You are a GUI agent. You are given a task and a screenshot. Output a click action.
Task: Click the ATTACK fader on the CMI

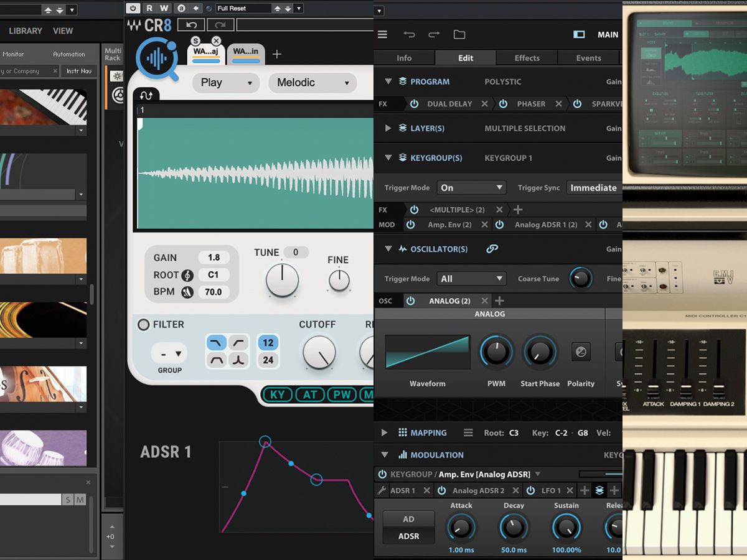[x=653, y=390]
